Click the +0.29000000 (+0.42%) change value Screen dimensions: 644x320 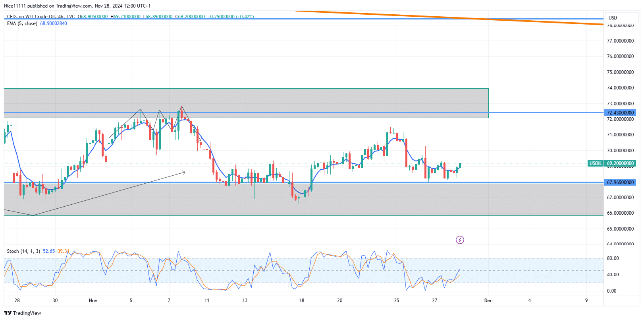(x=231, y=17)
